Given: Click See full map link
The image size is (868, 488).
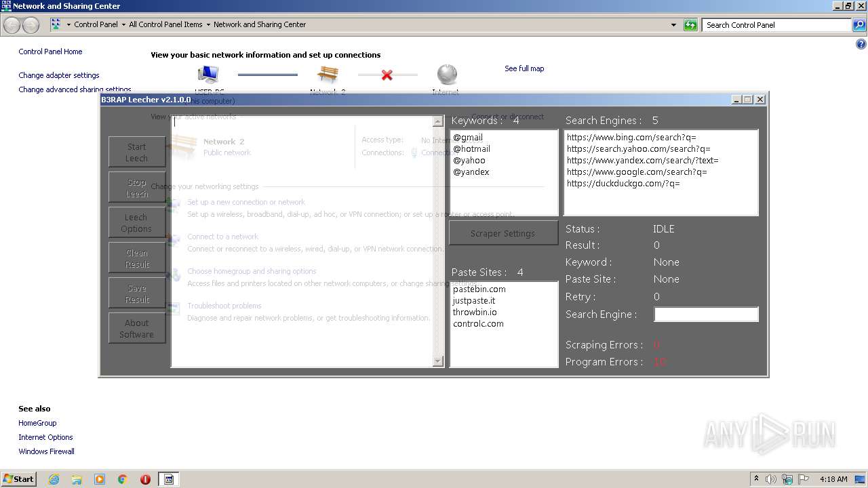Looking at the screenshot, I should 524,68.
